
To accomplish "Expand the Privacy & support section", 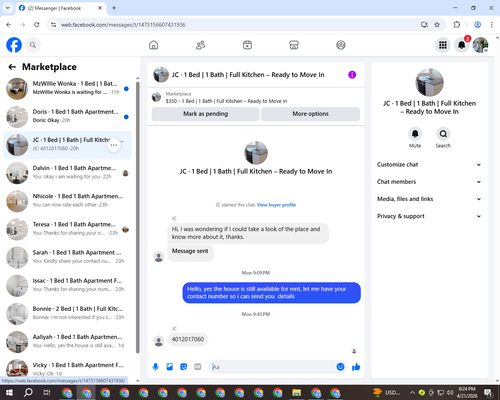I will point(429,216).
